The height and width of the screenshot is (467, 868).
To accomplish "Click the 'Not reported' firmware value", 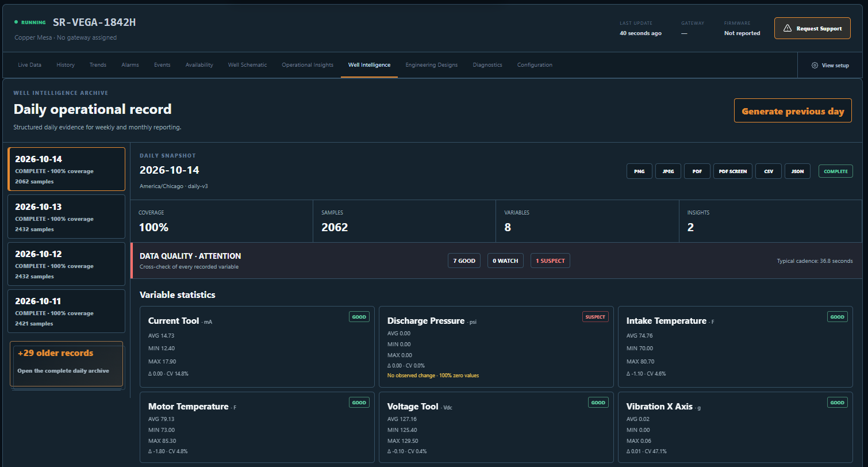I will click(x=742, y=33).
